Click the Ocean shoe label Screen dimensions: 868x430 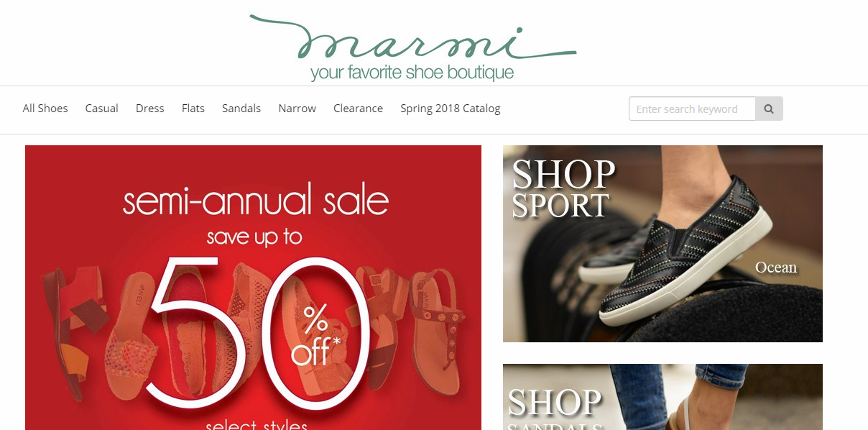click(776, 267)
